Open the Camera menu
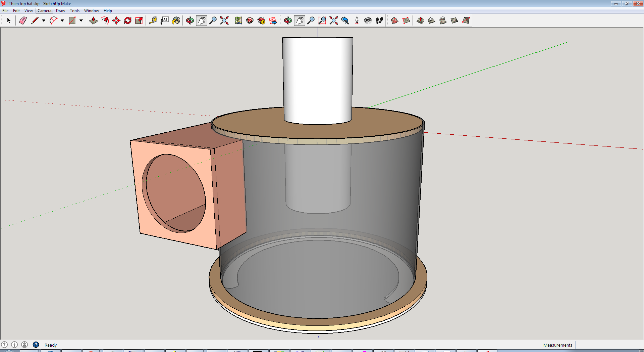The height and width of the screenshot is (352, 644). [44, 11]
